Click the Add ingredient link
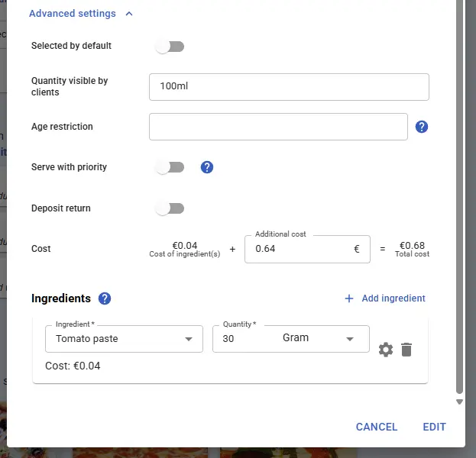Image resolution: width=476 pixels, height=458 pixels. click(x=393, y=298)
